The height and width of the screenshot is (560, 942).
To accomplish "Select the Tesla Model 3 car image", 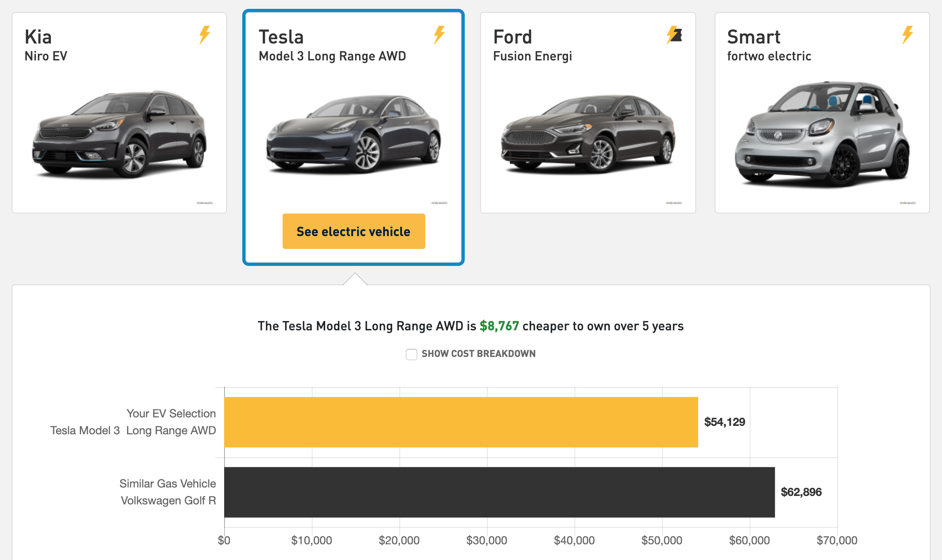I will [353, 134].
